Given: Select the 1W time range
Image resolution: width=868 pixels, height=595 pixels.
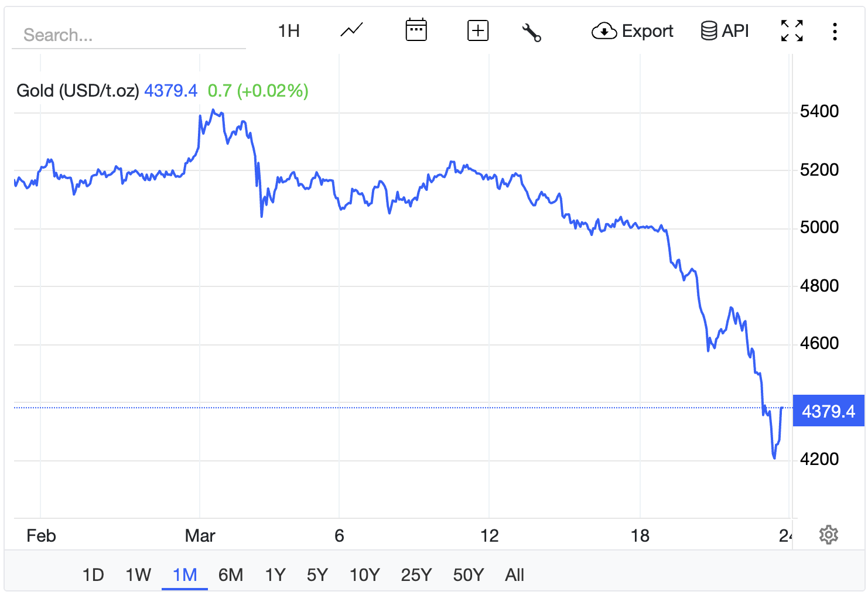Looking at the screenshot, I should pos(138,575).
